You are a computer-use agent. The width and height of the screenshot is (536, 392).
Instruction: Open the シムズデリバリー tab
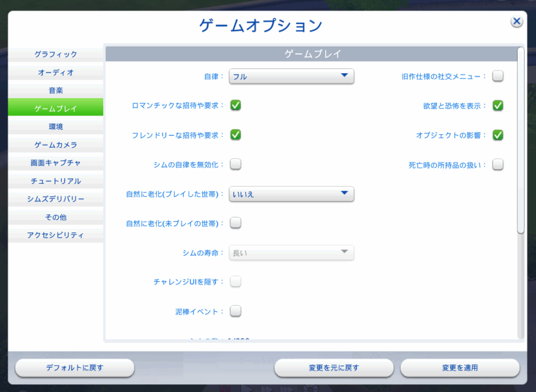pos(55,199)
